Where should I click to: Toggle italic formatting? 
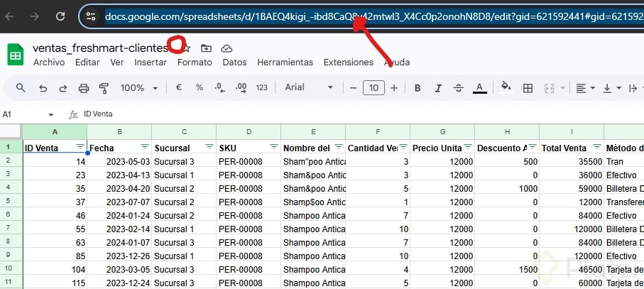438,88
